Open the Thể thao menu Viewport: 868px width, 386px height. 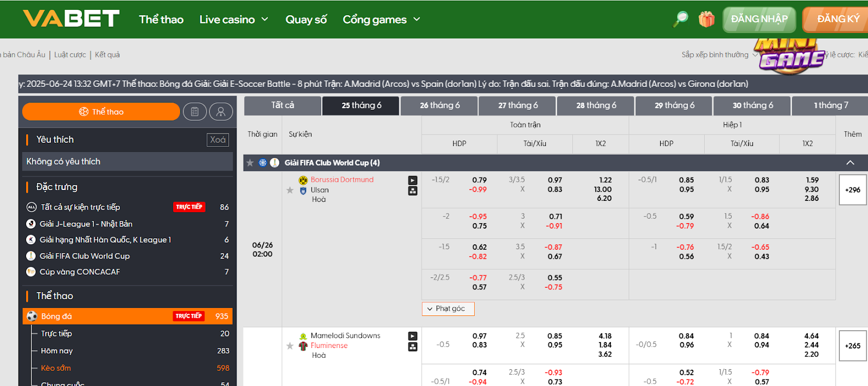coord(161,20)
